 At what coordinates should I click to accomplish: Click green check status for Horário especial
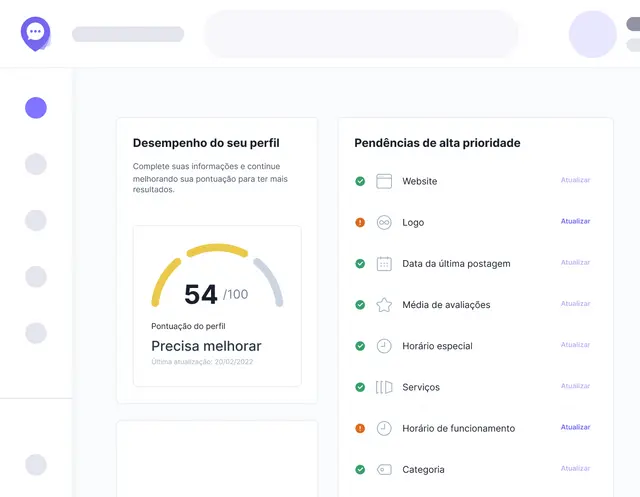[360, 346]
